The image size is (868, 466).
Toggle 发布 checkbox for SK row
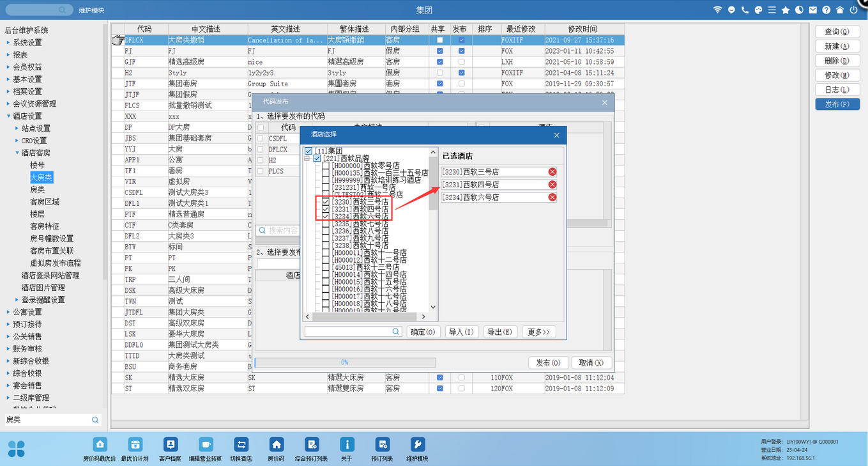461,378
